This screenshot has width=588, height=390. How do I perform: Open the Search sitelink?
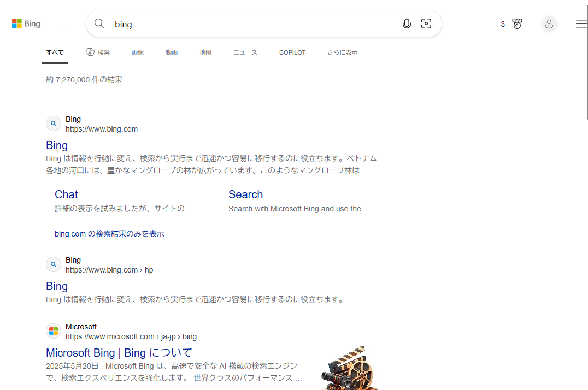(x=245, y=194)
